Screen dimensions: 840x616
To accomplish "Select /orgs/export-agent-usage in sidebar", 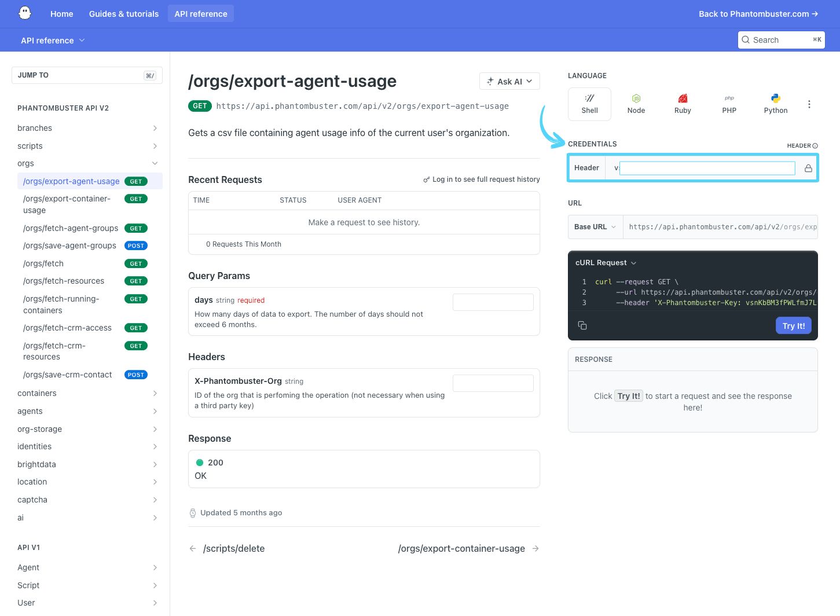I will click(90, 181).
